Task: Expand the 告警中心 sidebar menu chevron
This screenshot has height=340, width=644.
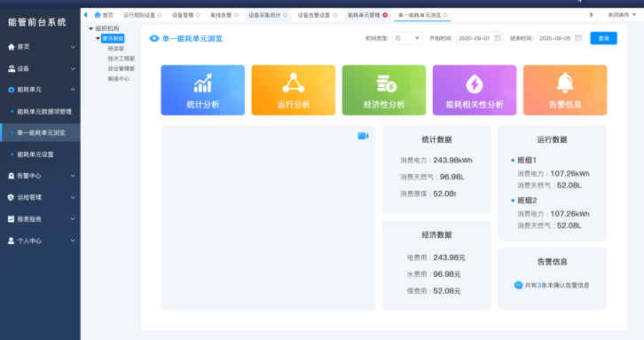Action: click(x=73, y=176)
